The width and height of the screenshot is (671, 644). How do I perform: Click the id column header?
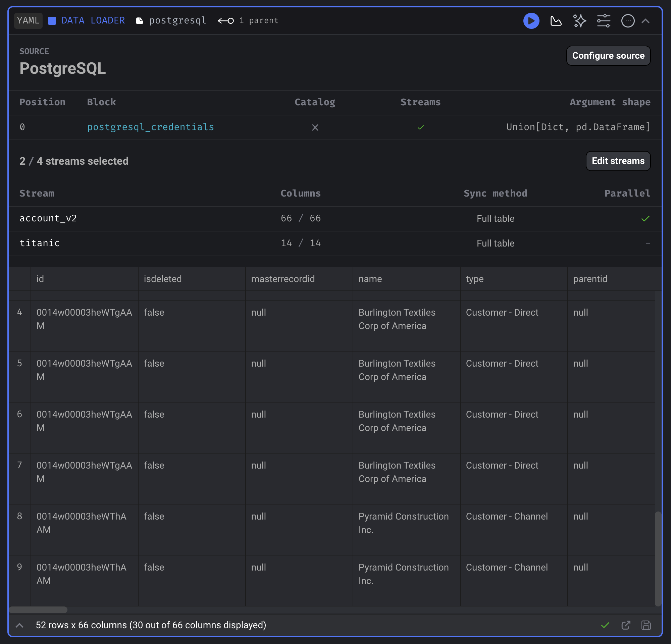tap(84, 279)
